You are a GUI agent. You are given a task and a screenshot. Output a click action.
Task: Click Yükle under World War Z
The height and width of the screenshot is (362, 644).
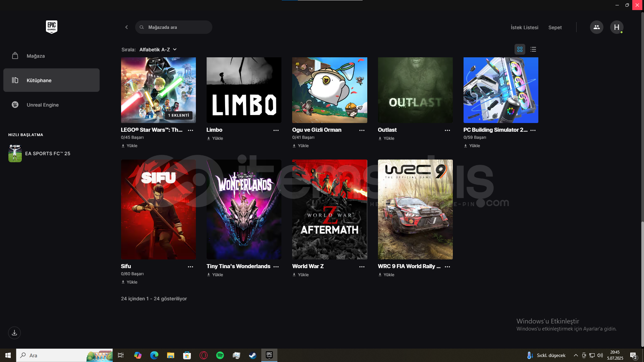click(x=301, y=275)
